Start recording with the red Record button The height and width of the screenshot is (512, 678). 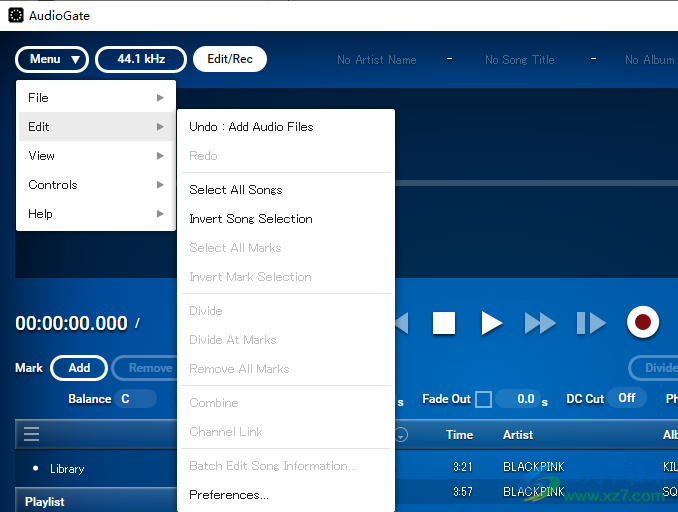(643, 323)
